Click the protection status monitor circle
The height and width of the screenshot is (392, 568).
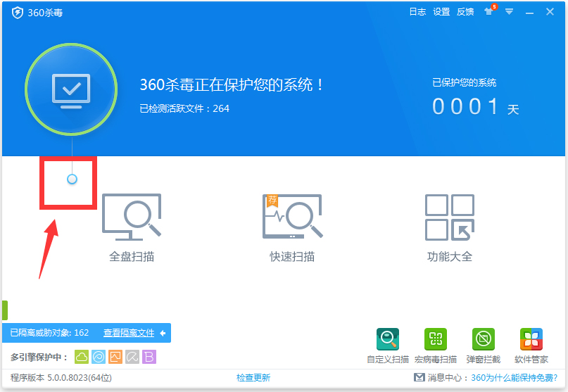[x=71, y=89]
